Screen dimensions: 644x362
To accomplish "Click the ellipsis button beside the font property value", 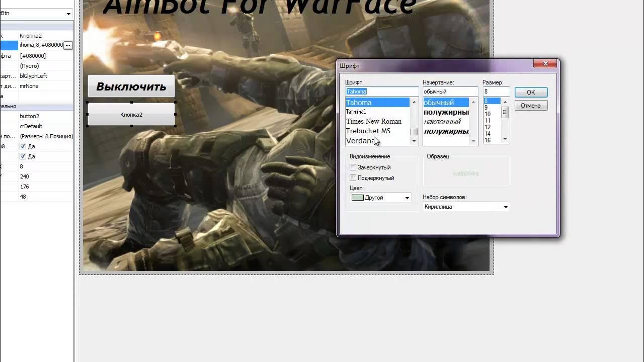I will click(68, 45).
